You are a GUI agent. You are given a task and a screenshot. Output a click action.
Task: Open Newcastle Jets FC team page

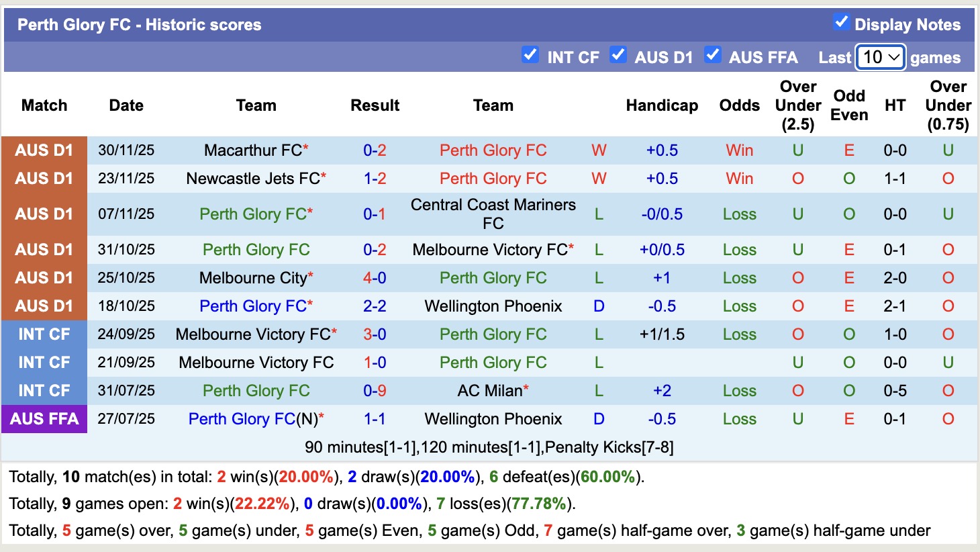250,178
